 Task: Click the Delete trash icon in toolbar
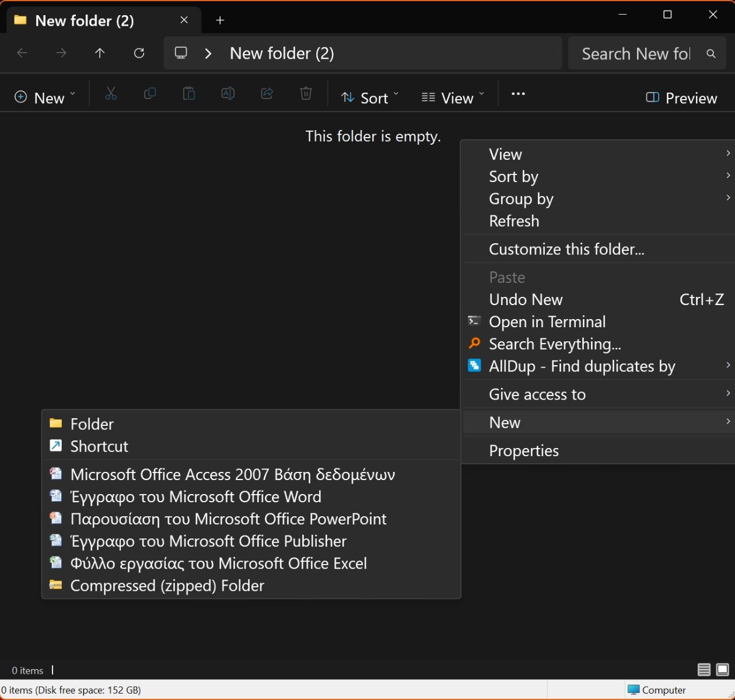click(306, 93)
